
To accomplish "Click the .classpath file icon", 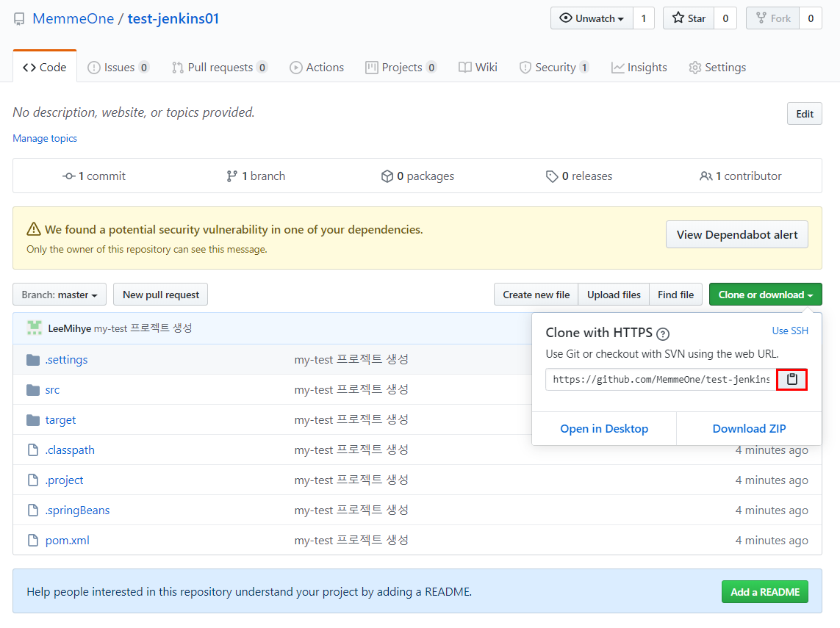I will pos(33,450).
